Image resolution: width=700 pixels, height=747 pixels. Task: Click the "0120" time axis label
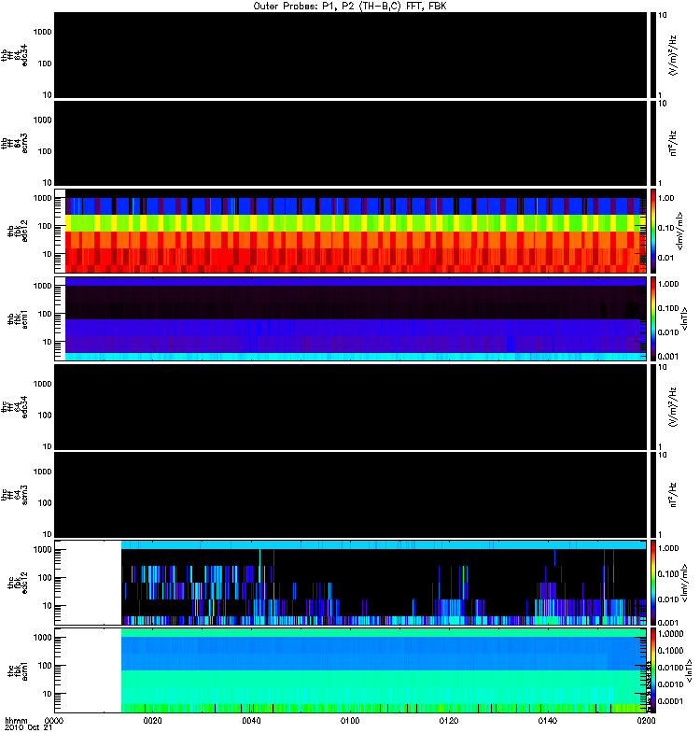click(x=449, y=721)
